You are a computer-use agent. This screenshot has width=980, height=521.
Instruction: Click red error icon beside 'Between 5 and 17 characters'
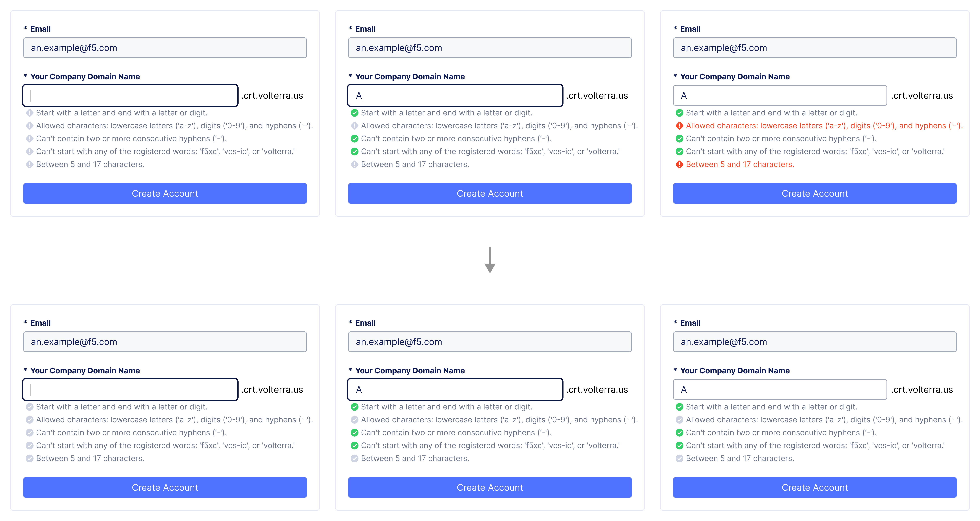[x=679, y=164]
